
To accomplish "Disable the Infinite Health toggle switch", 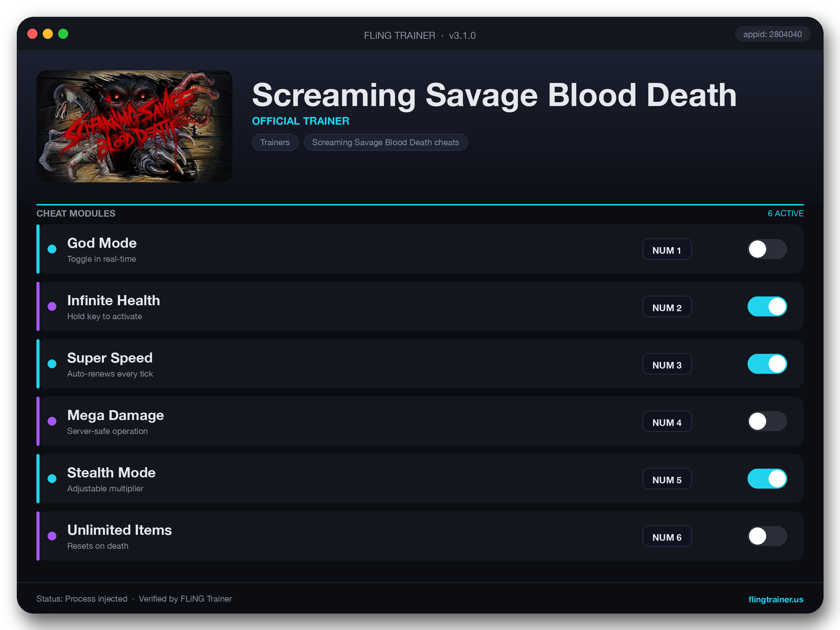I will 767,307.
